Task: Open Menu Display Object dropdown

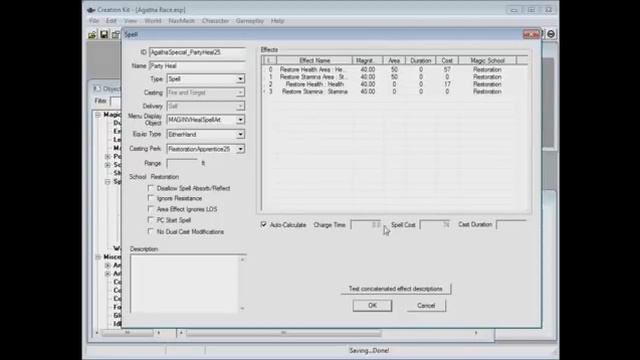Action: pos(240,120)
